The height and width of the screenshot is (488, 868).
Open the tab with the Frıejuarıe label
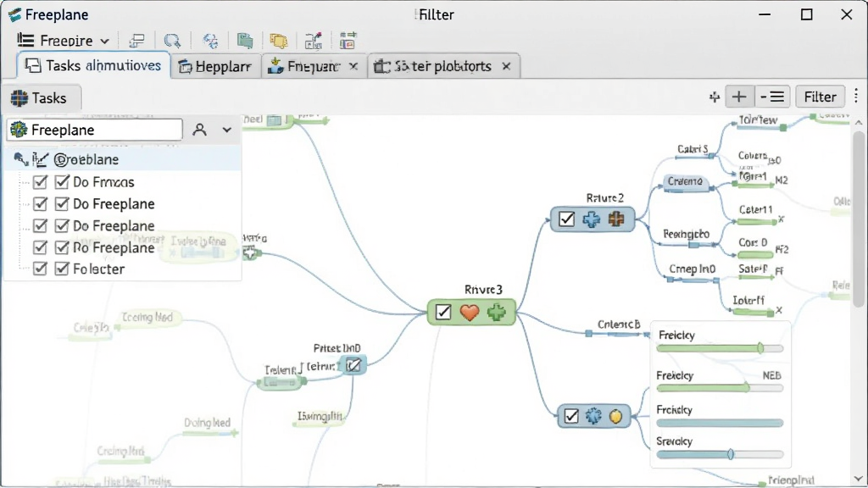point(314,66)
